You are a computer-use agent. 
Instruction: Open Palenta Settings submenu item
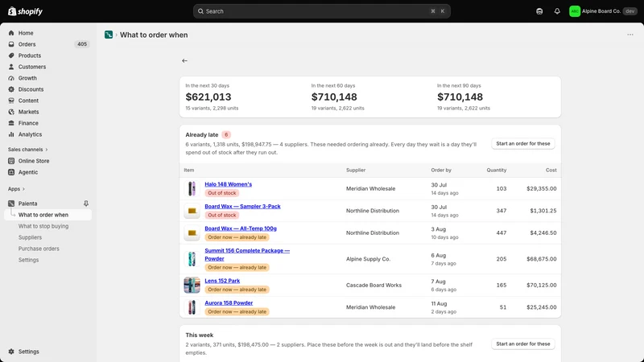(28, 260)
